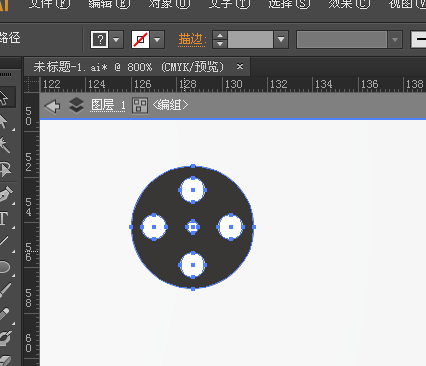The image size is (426, 366).
Task: Select the Magic Wand tool
Action: click(4, 145)
